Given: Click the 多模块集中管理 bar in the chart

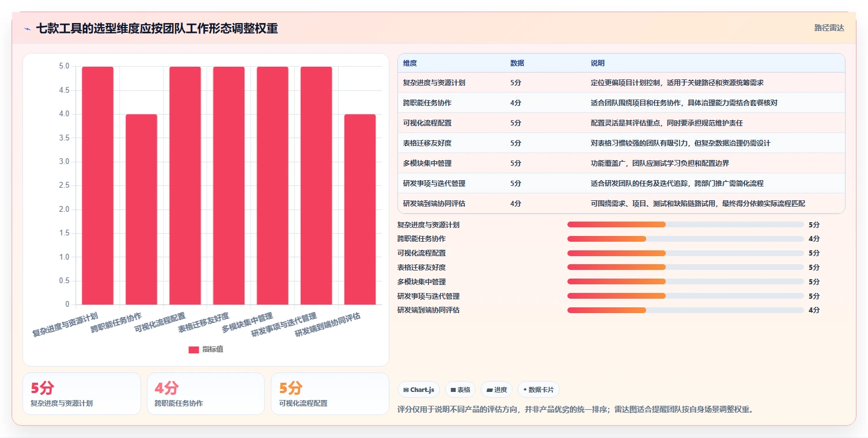Looking at the screenshot, I should [272, 185].
